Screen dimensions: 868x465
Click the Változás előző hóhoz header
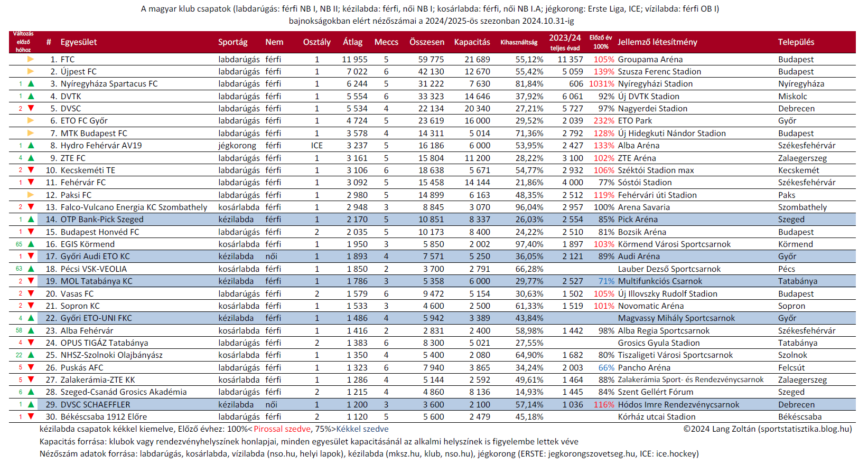23,42
